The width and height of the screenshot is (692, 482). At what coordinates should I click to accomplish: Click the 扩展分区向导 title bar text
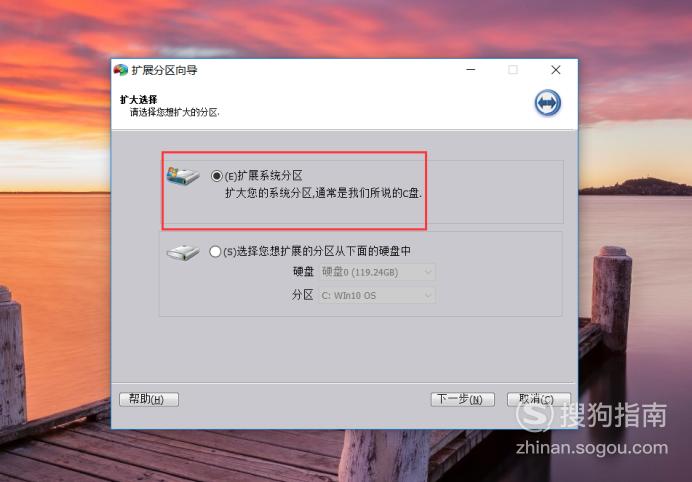[164, 70]
